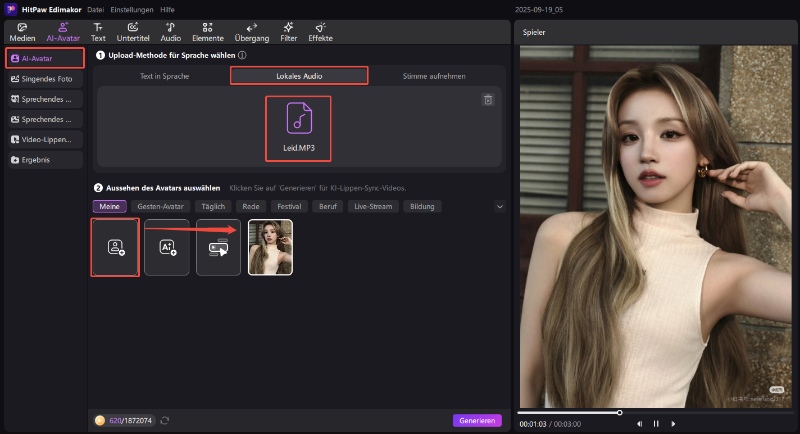Select the Festival avatar category
The width and height of the screenshot is (800, 434).
click(x=289, y=206)
